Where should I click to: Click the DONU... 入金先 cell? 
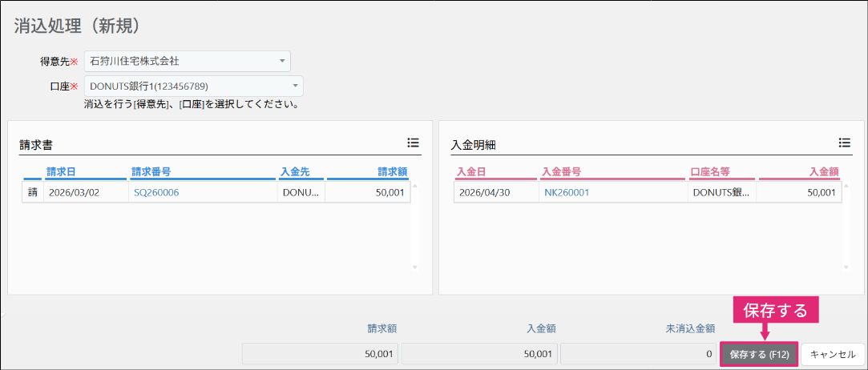point(301,192)
